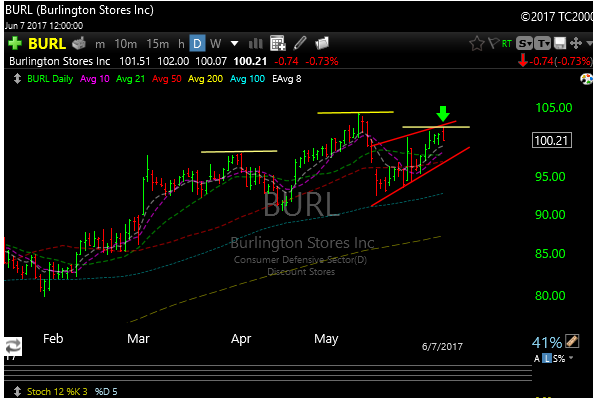The width and height of the screenshot is (593, 398).
Task: Switch to the W weekly timeframe
Action: point(215,44)
